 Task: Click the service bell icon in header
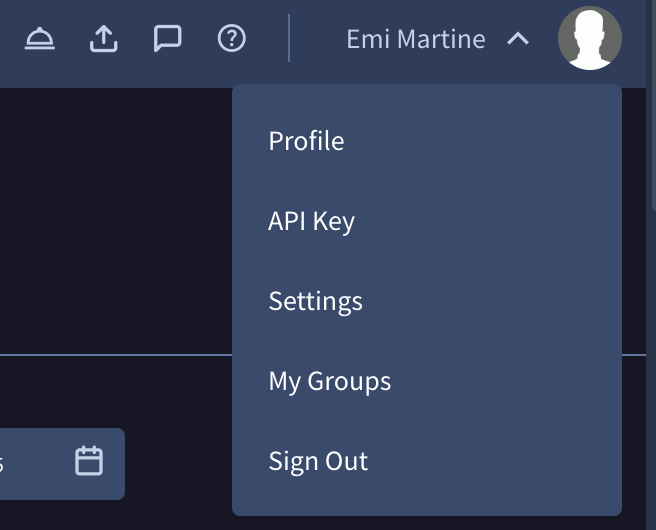pyautogui.click(x=40, y=39)
